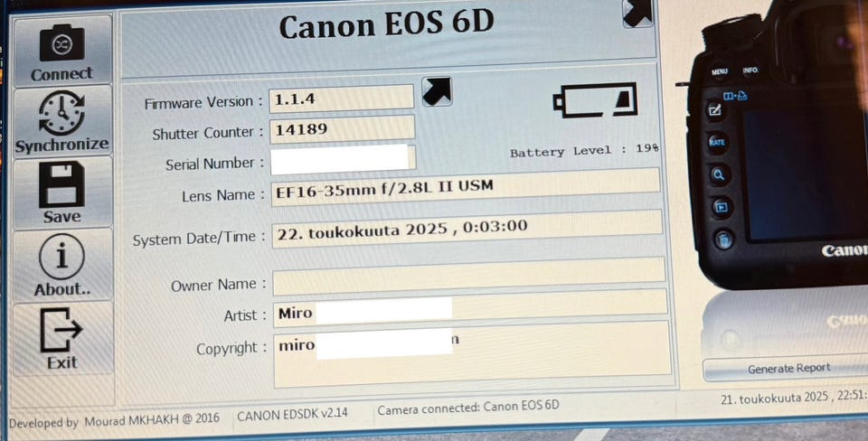Click the Firmware Version label
Viewport: 868px width, 441px height.
click(203, 103)
